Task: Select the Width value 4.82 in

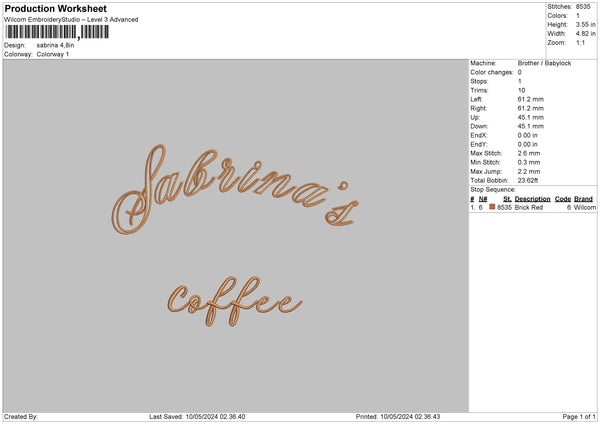Action: (586, 34)
